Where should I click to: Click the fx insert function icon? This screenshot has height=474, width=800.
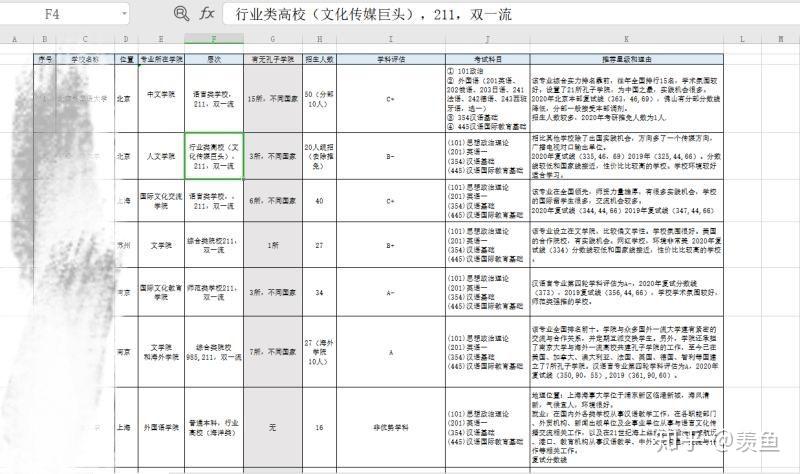207,13
